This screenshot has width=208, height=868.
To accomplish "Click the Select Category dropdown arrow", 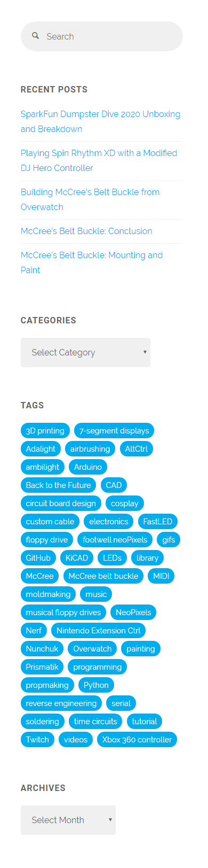I will click(x=145, y=352).
